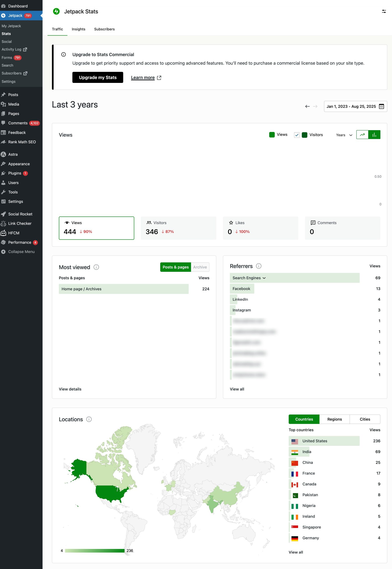Click the Social Rocket icon
Viewport: 392px width, 569px height.
[3, 214]
